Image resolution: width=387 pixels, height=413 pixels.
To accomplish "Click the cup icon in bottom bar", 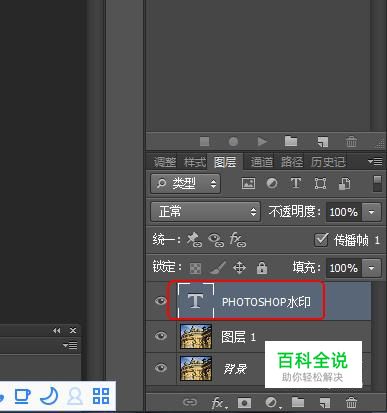I will [x=22, y=396].
